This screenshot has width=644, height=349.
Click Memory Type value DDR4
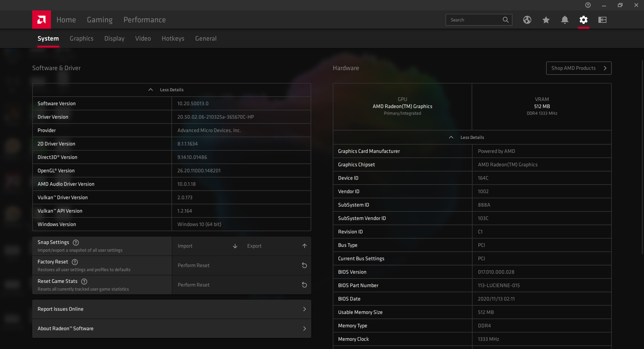click(484, 326)
